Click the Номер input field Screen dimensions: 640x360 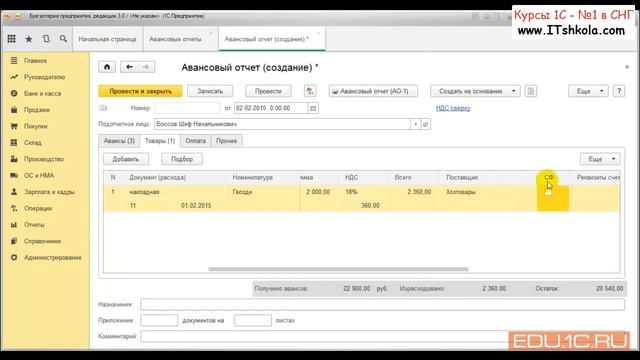[187, 108]
